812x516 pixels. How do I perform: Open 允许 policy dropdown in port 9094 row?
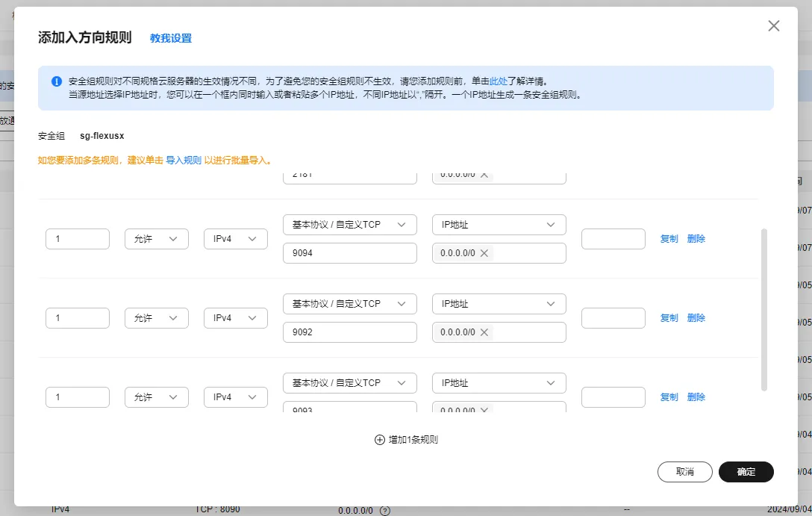click(x=157, y=239)
